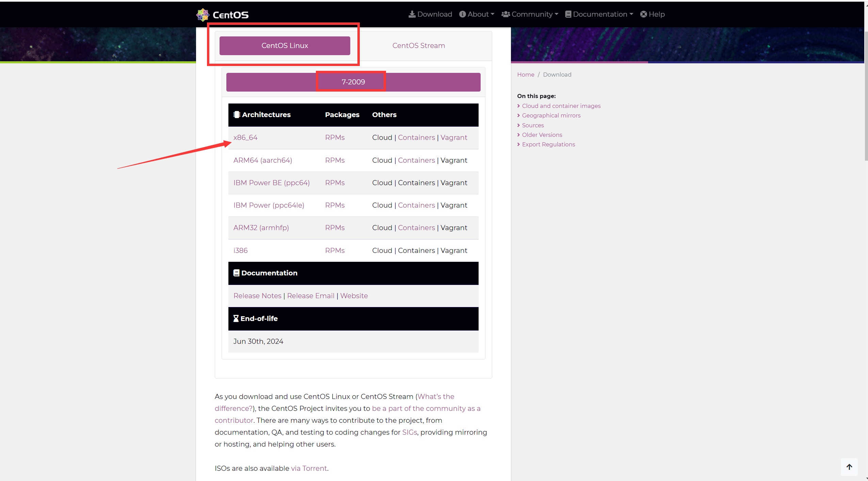Switch to the CentOS Stream tab
868x481 pixels.
click(418, 46)
